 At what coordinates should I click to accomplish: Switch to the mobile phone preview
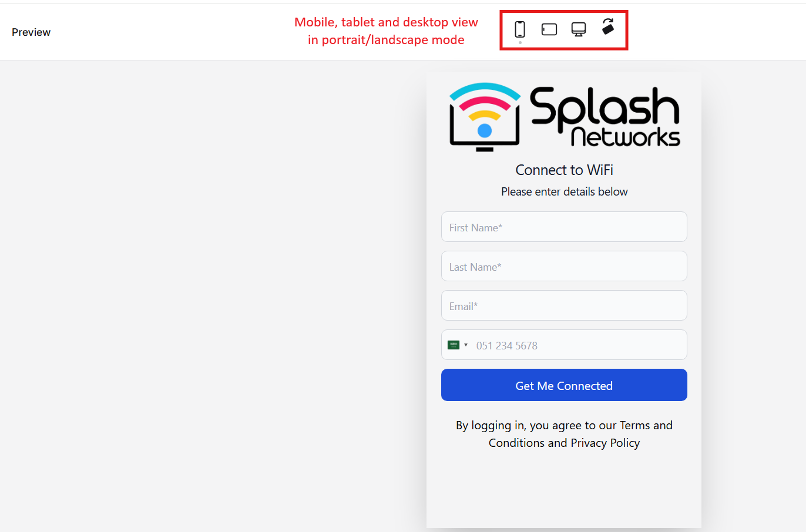(520, 29)
